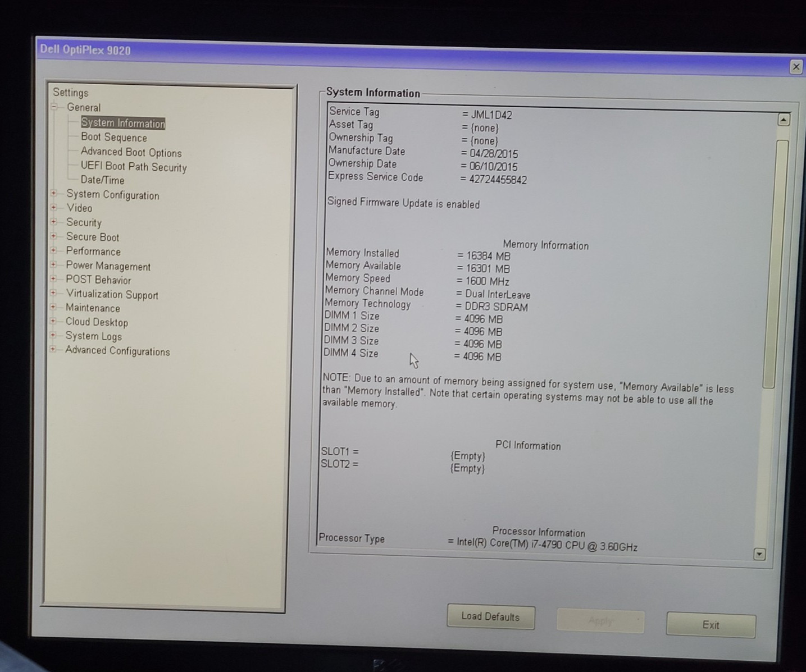Collapse the General tree node

[54, 107]
